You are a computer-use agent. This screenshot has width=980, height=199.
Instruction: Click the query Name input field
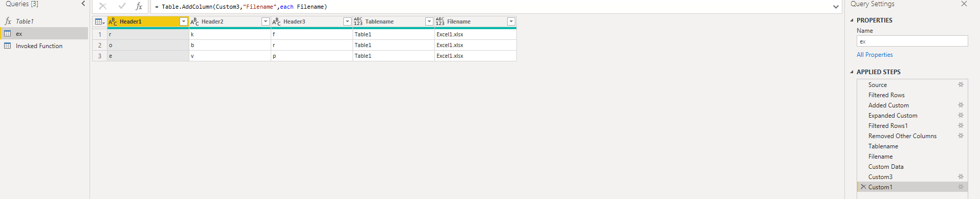(x=912, y=41)
